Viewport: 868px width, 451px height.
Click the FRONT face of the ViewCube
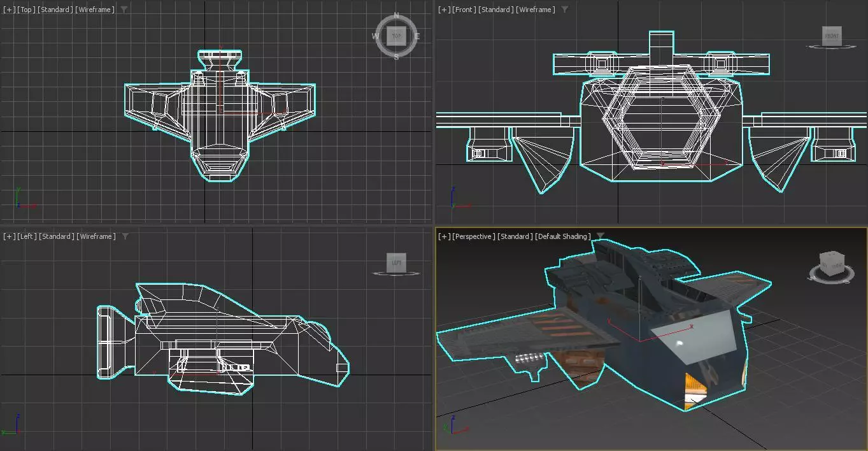832,36
